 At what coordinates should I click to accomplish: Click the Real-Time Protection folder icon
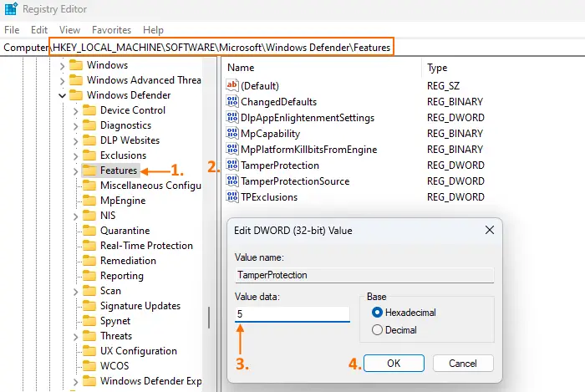tap(89, 246)
